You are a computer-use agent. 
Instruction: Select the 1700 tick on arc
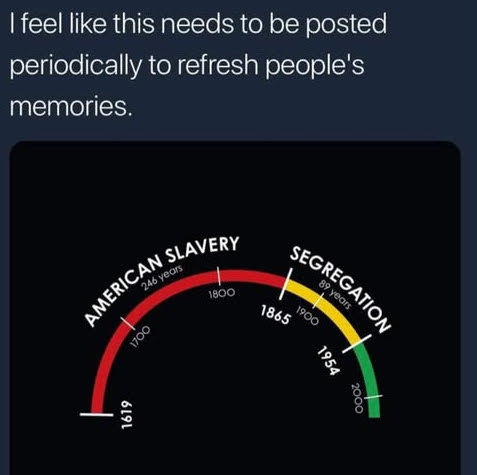point(128,323)
